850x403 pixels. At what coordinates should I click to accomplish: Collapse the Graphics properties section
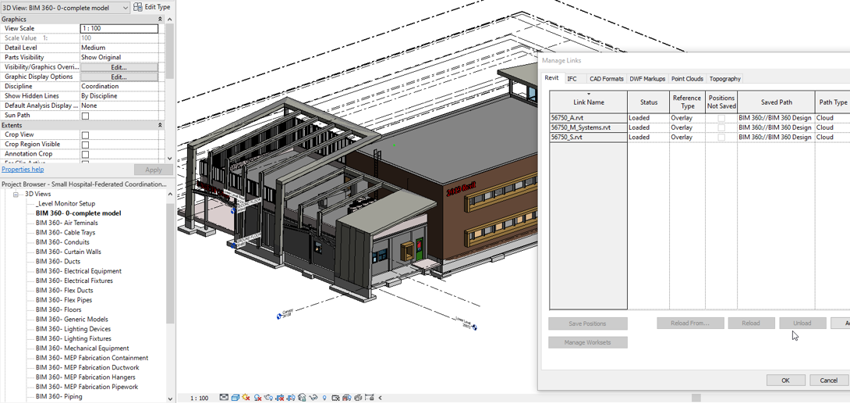(161, 19)
